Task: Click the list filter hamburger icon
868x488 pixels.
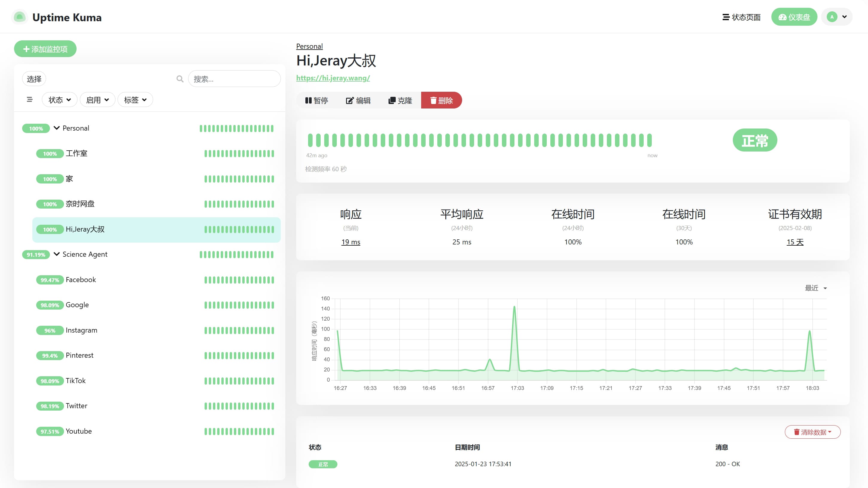Action: (30, 100)
